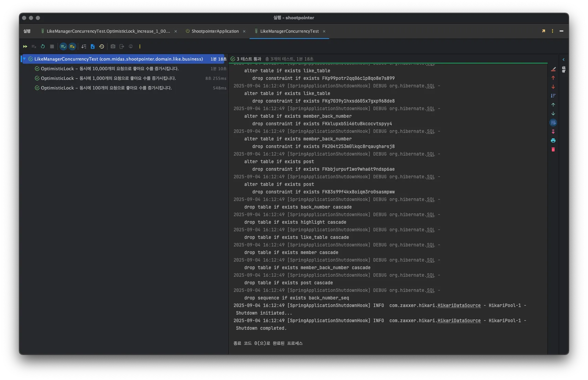
Task: Switch to the ShootpointerApplication tab
Action: tap(212, 31)
